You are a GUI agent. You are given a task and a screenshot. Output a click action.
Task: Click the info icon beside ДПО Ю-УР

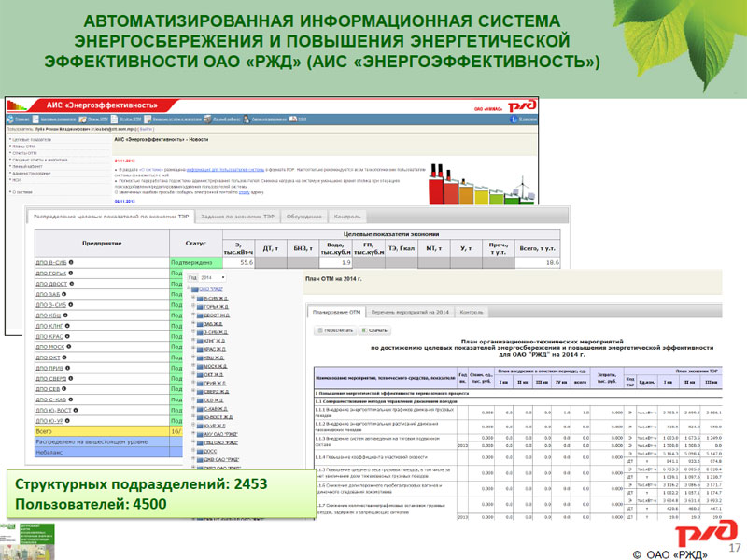(67, 421)
